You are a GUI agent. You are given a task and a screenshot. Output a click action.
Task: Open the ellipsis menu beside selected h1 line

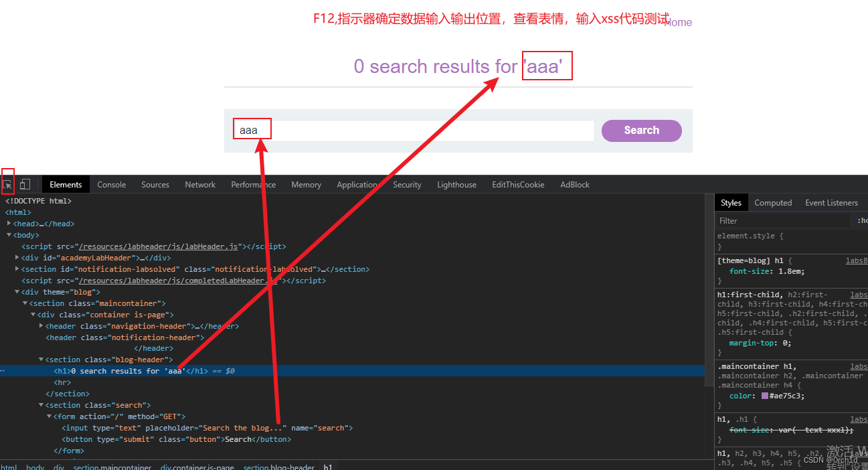tap(3, 371)
